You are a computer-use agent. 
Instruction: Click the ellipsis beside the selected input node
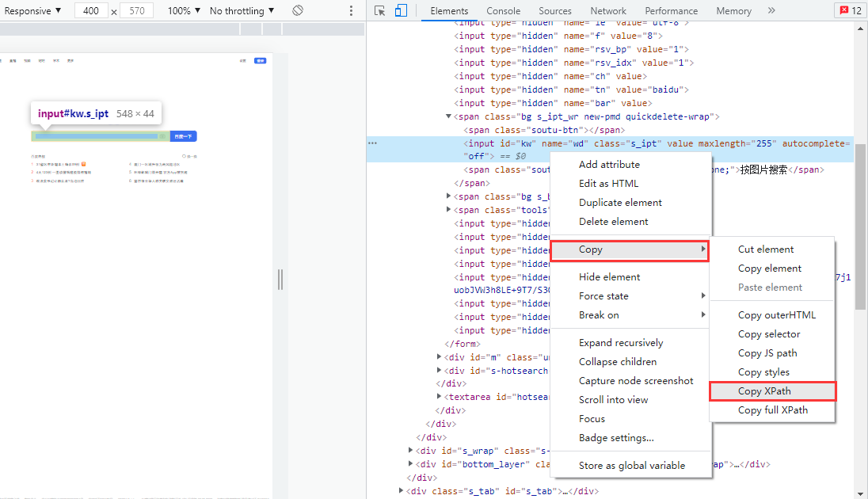372,143
